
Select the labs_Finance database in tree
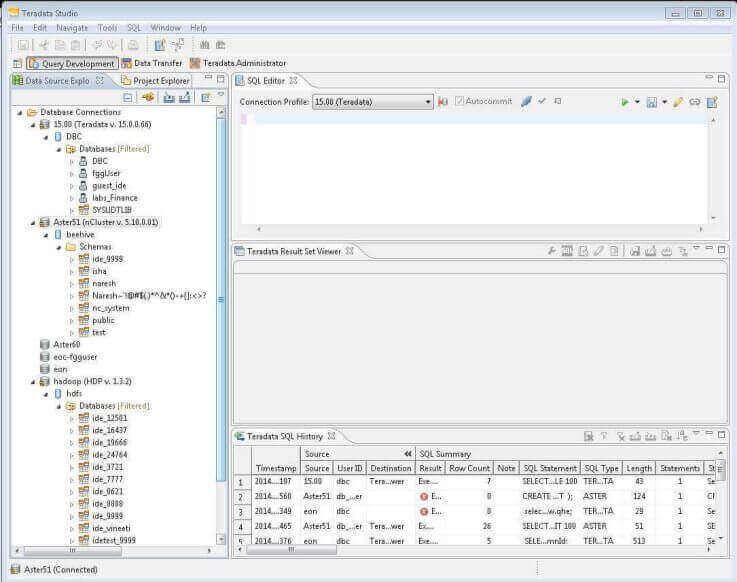tap(115, 198)
